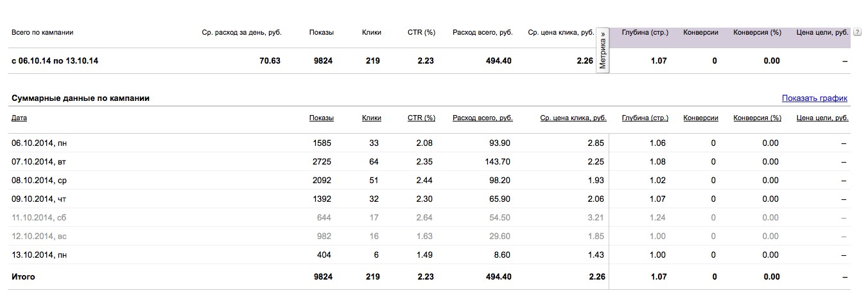Select the 13.10.2014, пн row

(430, 255)
